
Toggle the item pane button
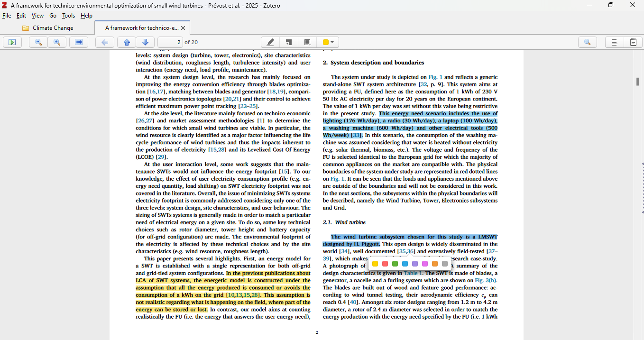point(614,42)
